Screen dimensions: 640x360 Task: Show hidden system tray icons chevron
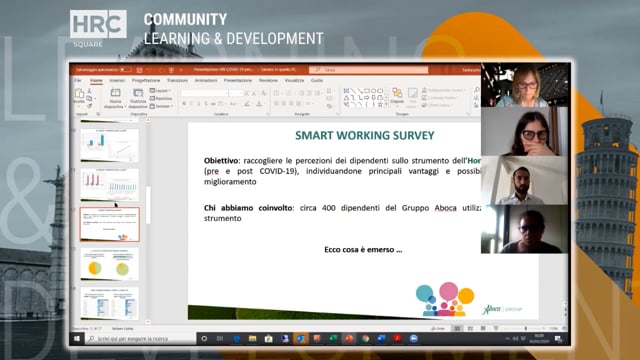click(x=508, y=338)
